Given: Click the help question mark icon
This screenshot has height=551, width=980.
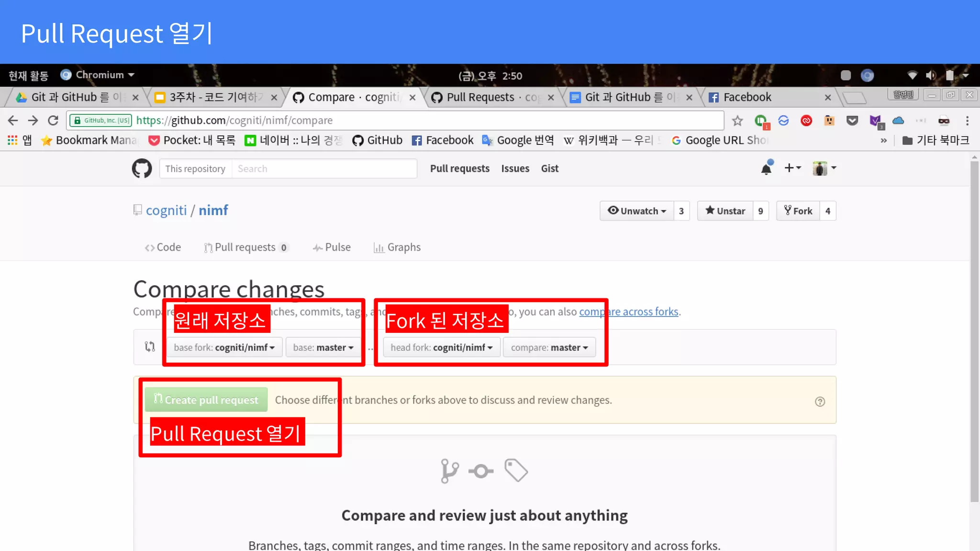Looking at the screenshot, I should pos(820,402).
